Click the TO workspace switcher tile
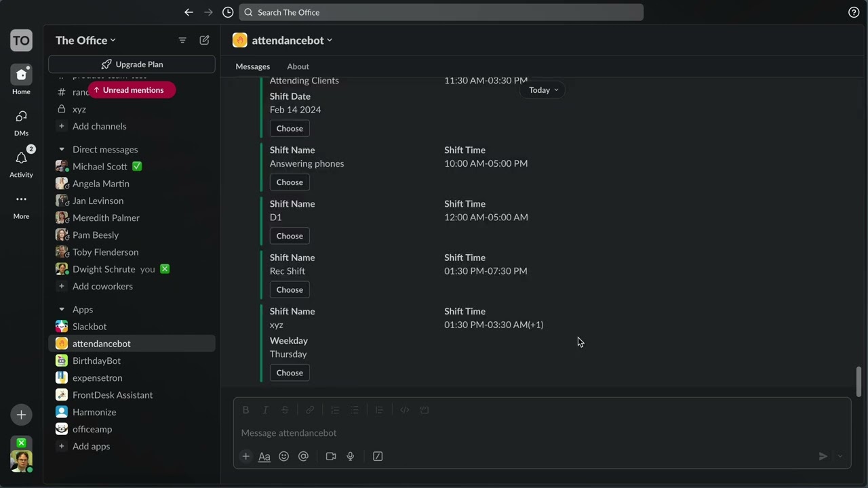Image resolution: width=868 pixels, height=488 pixels. pyautogui.click(x=21, y=40)
